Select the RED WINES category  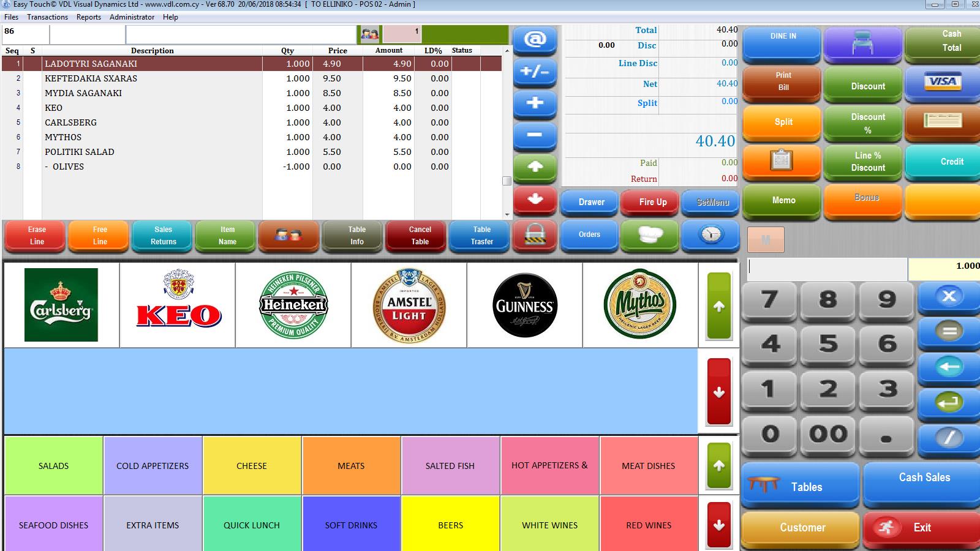coord(649,525)
